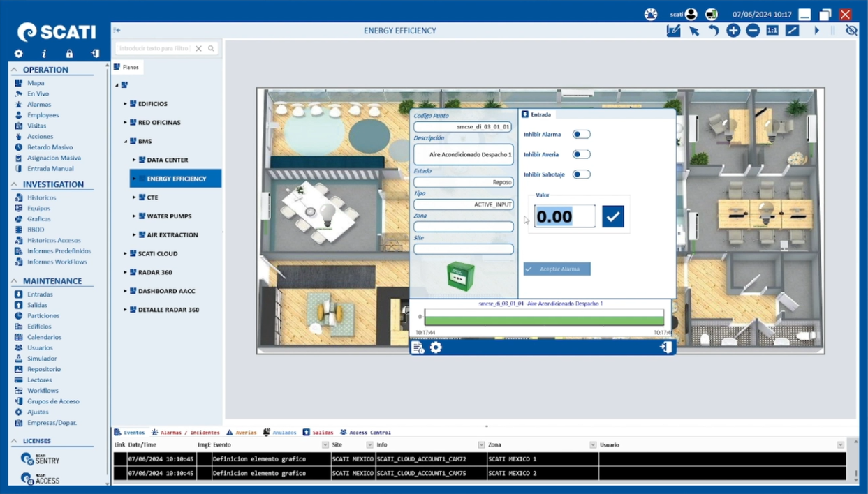Open the gear icon at the bottom of the popup
Screen dimensions: 868x494
click(436, 347)
